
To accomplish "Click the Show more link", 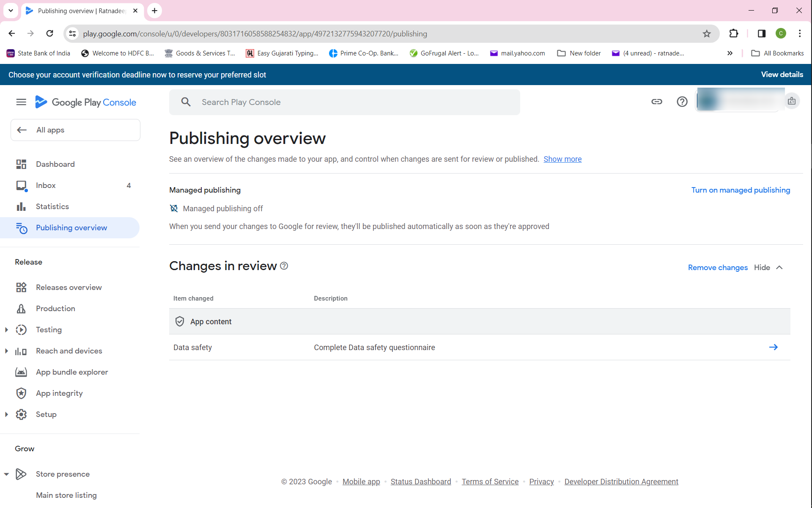I will (562, 159).
